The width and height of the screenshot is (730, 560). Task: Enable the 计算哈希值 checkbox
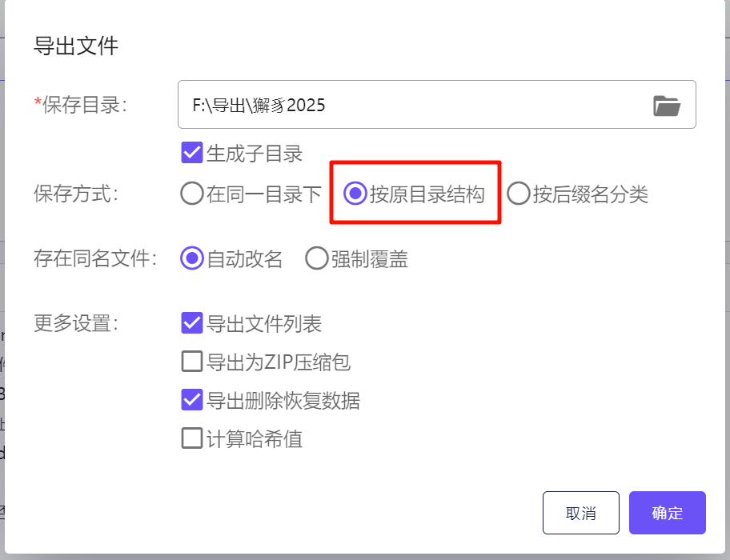[191, 438]
